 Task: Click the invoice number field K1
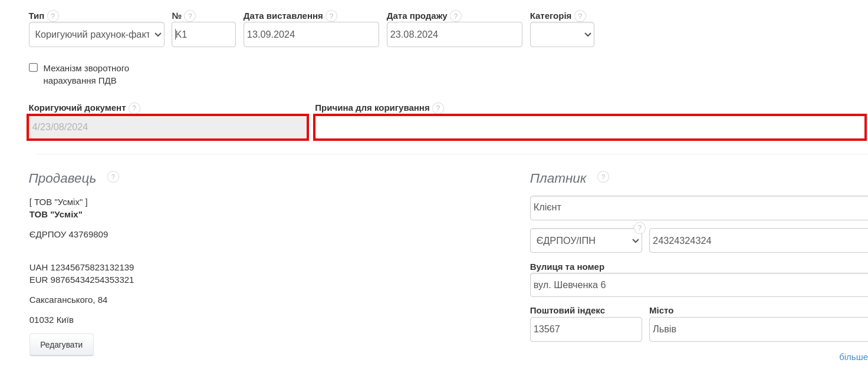(x=203, y=34)
